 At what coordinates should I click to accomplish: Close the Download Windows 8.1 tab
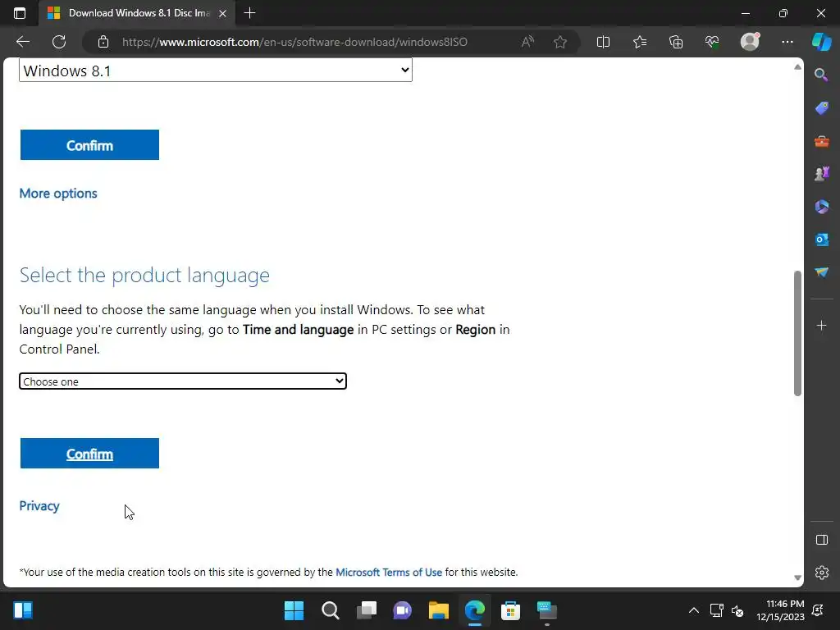pos(223,13)
